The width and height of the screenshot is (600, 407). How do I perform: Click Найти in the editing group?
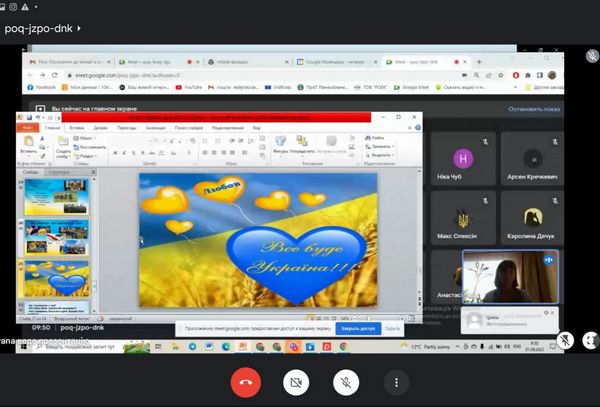375,138
